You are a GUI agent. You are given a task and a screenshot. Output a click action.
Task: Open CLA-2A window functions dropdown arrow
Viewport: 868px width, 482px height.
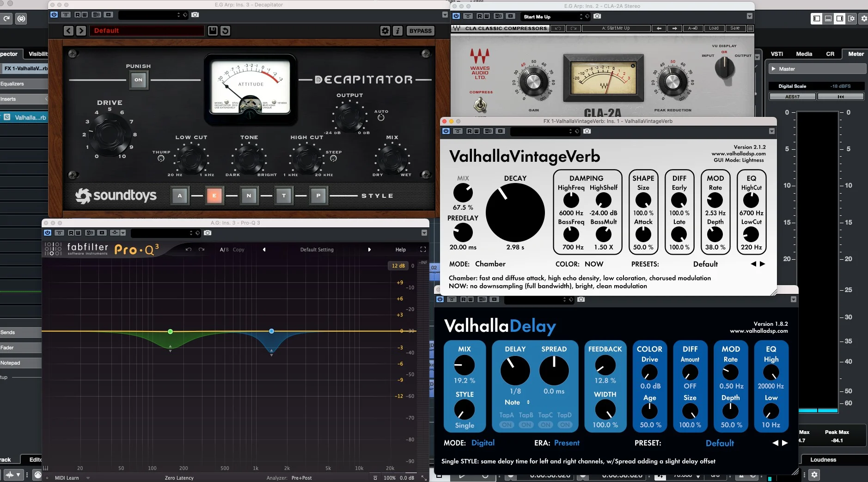tap(749, 16)
